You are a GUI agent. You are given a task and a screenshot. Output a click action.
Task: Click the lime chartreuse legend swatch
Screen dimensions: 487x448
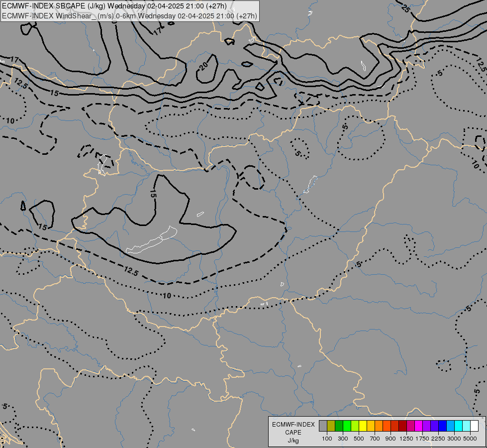(x=355, y=426)
